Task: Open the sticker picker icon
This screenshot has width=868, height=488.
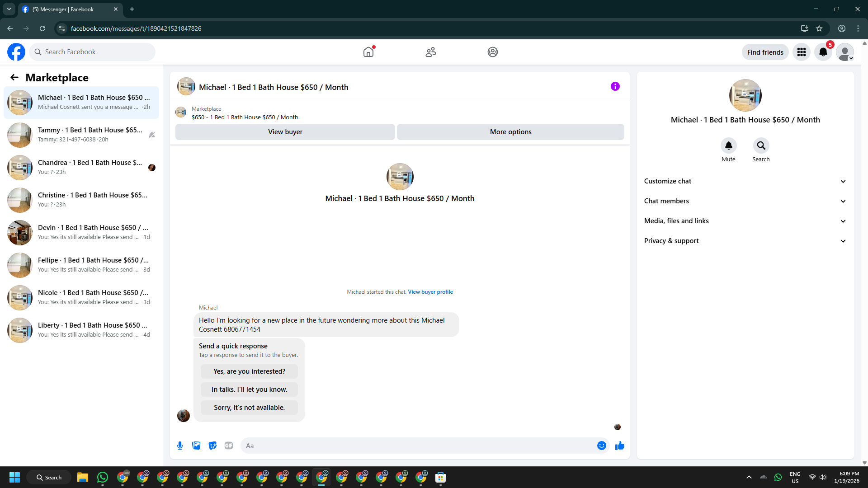Action: (x=212, y=446)
